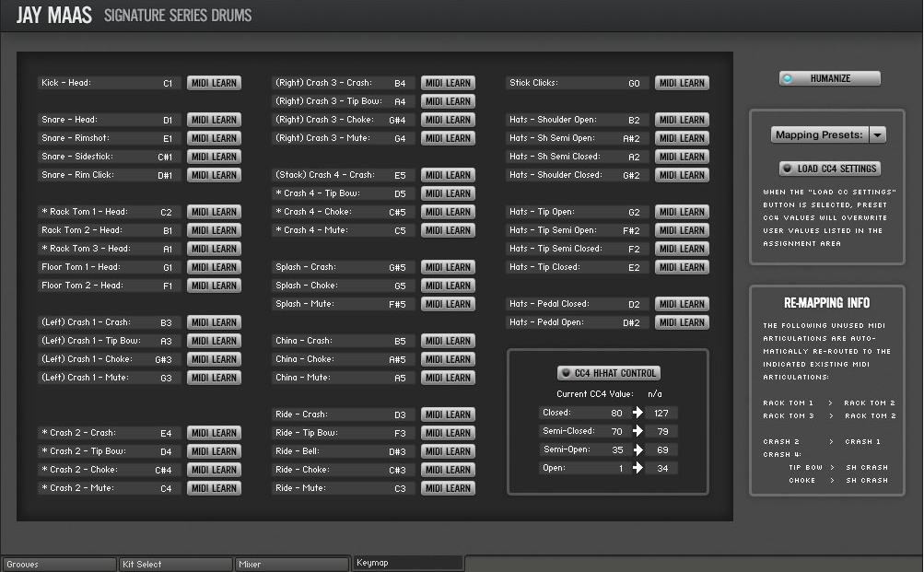Switch to the Grooves tab

(x=59, y=564)
